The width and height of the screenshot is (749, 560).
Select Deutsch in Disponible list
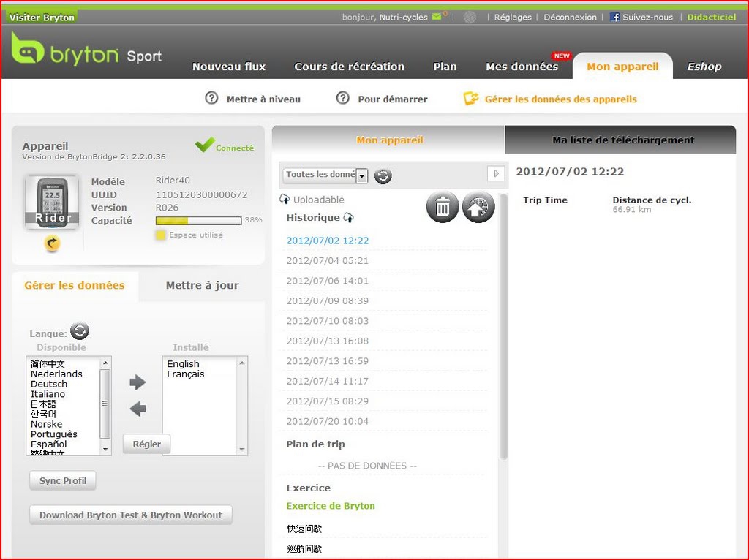[x=49, y=384]
